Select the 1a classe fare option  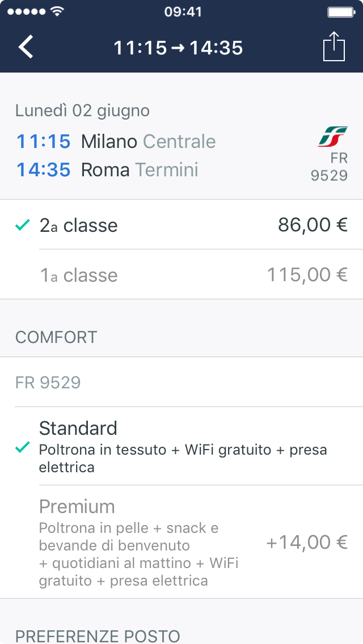181,276
